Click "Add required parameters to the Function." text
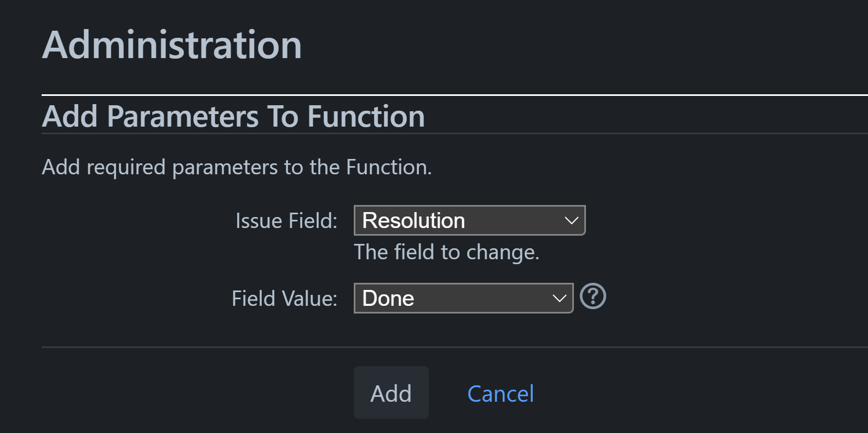This screenshot has width=868, height=433. tap(237, 167)
